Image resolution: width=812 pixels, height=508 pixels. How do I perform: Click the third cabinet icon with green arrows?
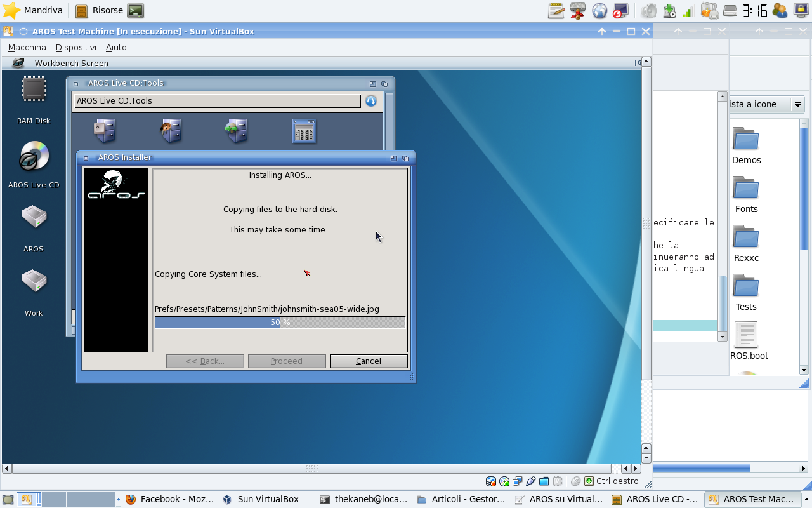tap(237, 131)
